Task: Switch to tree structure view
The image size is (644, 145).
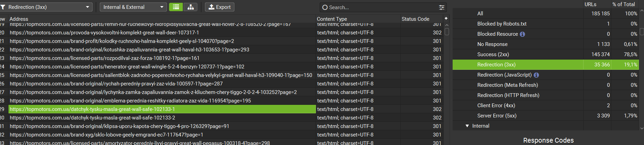Action: [190, 7]
